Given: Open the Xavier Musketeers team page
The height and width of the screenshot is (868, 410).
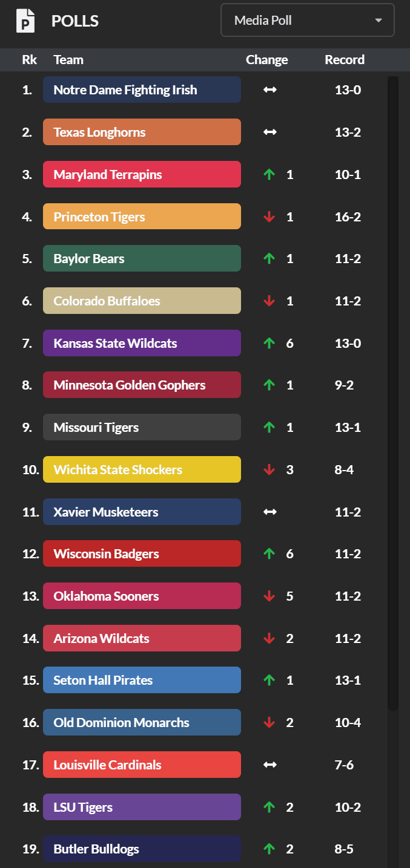Looking at the screenshot, I should (142, 512).
